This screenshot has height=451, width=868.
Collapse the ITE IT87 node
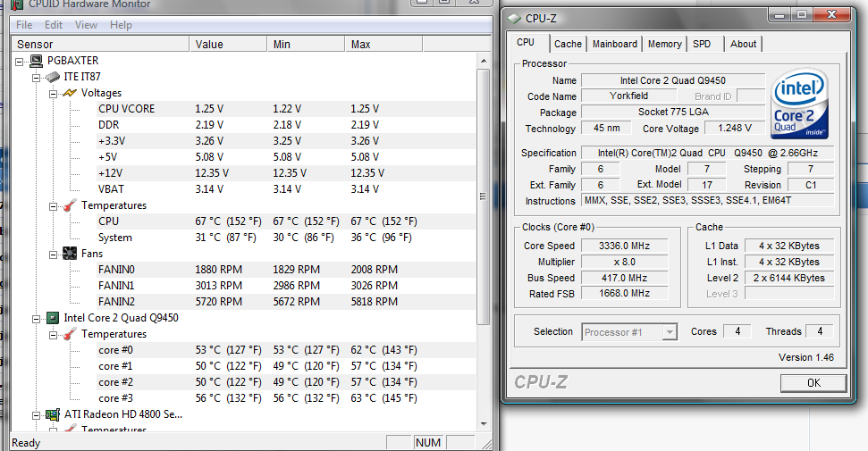tap(36, 78)
